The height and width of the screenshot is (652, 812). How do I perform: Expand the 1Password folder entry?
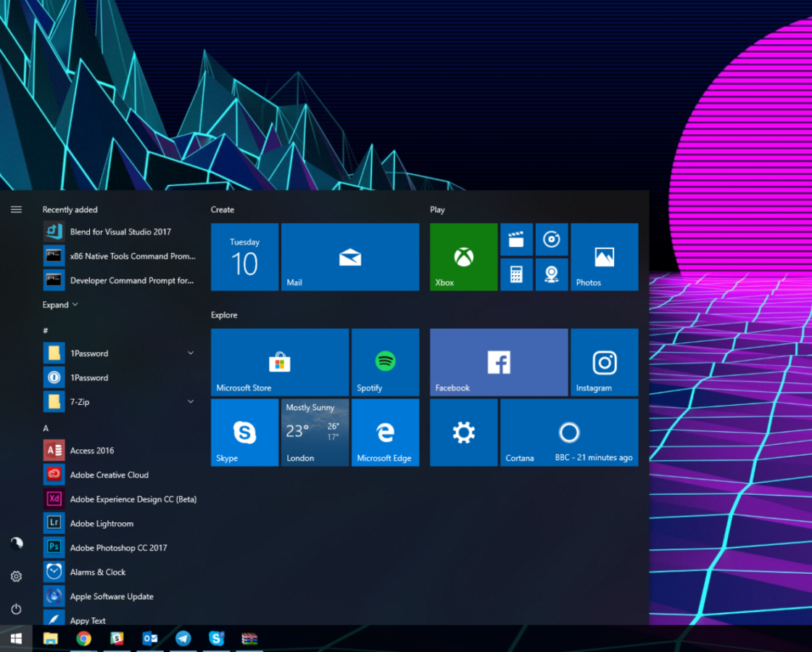(190, 353)
